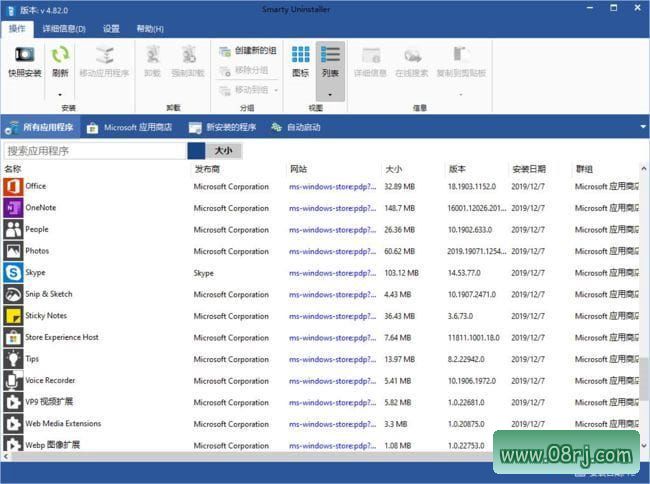Click the 148.7 MB size of OneNote

click(x=400, y=208)
